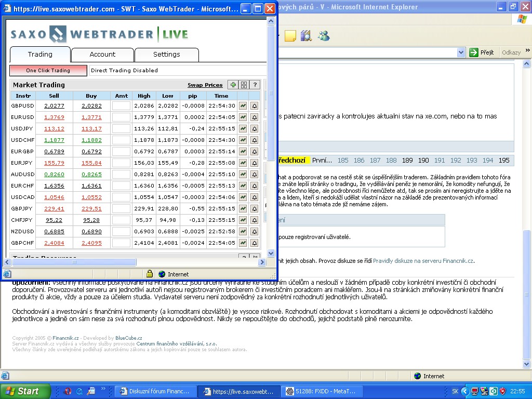Click the Research icon in IE toolbar
Viewport: 532px width, 399px height.
click(x=306, y=36)
